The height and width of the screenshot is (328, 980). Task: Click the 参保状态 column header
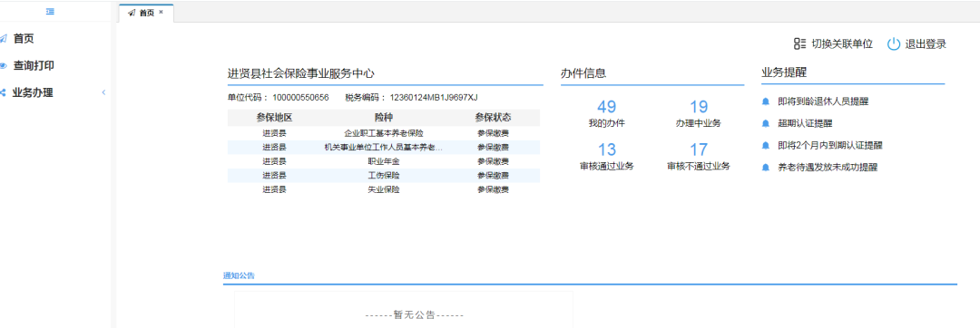(x=493, y=117)
